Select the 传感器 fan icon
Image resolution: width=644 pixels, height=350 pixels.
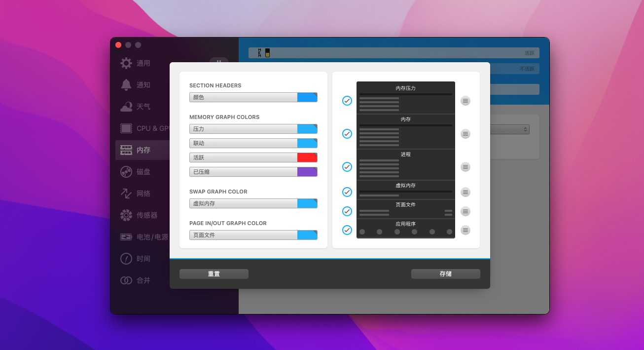(126, 215)
